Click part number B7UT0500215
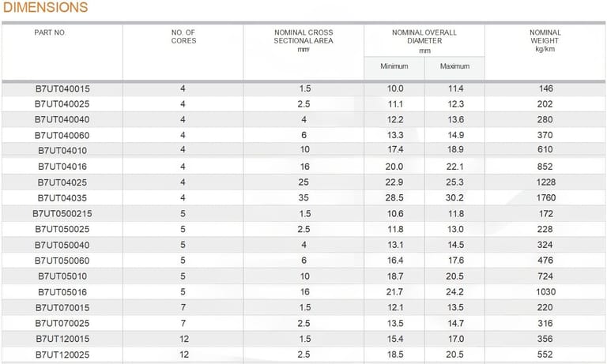 pos(62,213)
